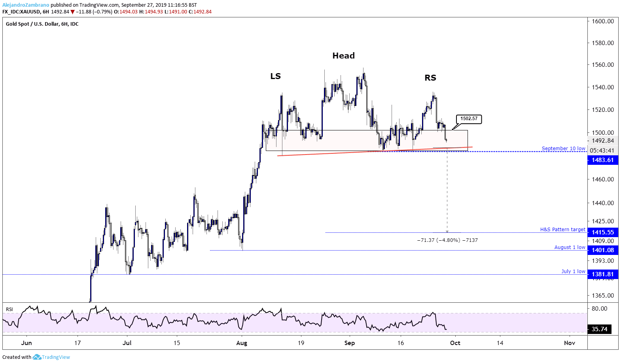
Task: Select the 1502.57 price callout label
Action: click(x=469, y=119)
